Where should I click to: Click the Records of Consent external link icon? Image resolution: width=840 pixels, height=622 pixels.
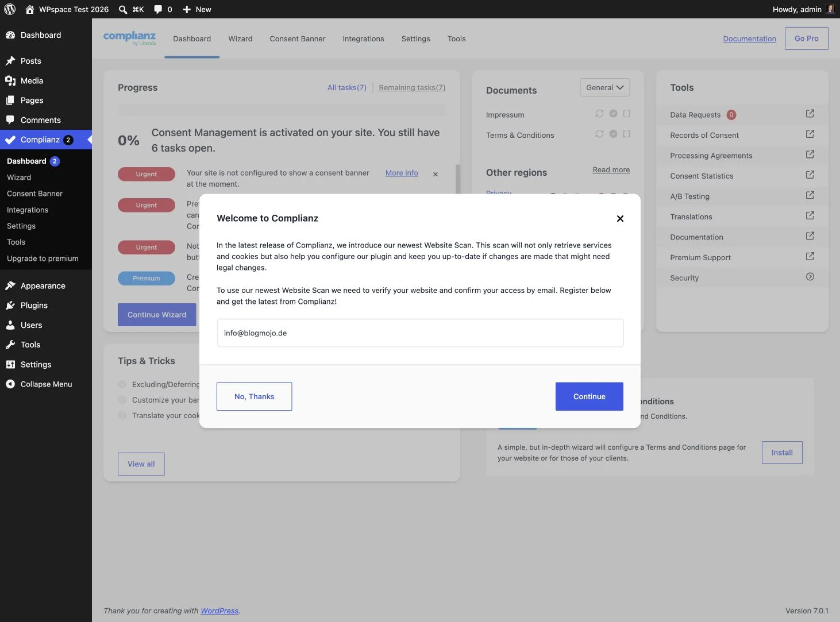pos(810,134)
